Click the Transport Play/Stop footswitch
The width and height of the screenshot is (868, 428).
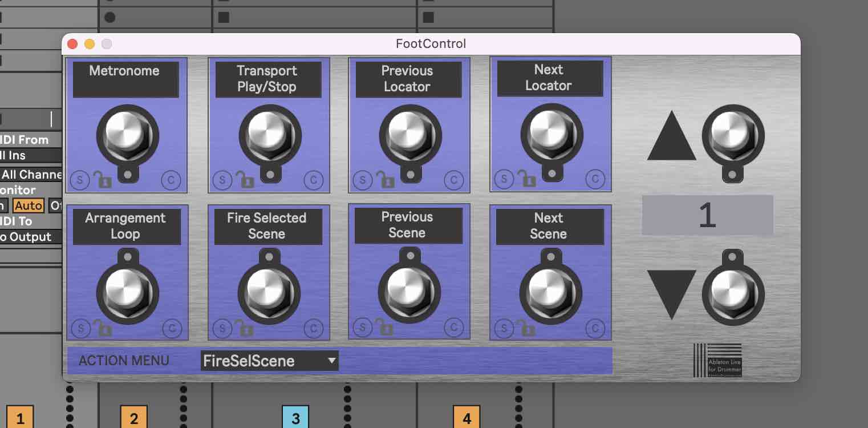[x=269, y=136]
